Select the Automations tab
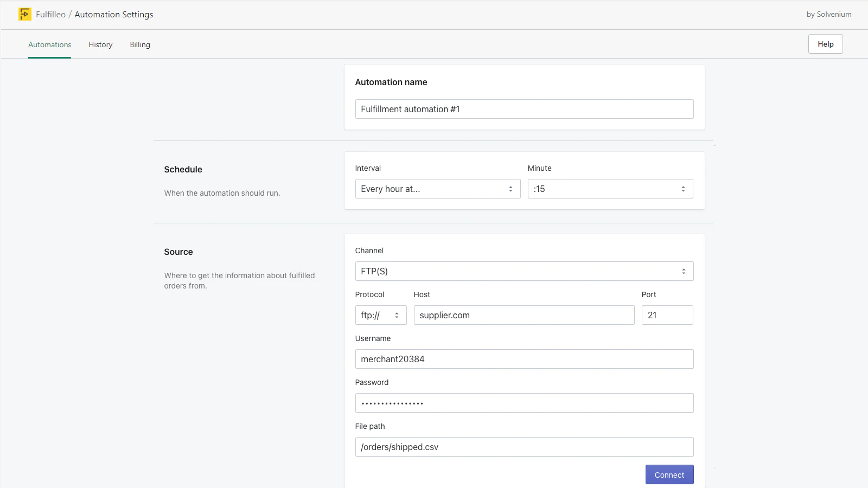 pyautogui.click(x=49, y=44)
